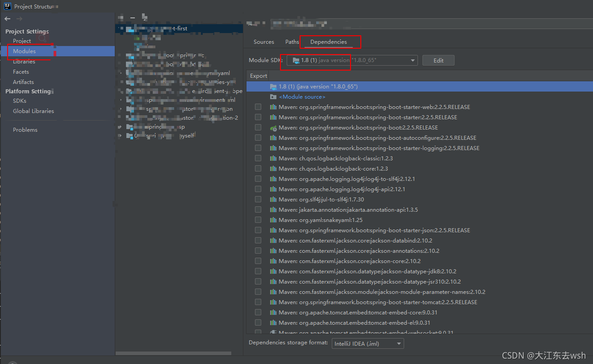Screen dimensions: 593x364
Task: Select the Dependencies tab
Action: click(x=329, y=42)
